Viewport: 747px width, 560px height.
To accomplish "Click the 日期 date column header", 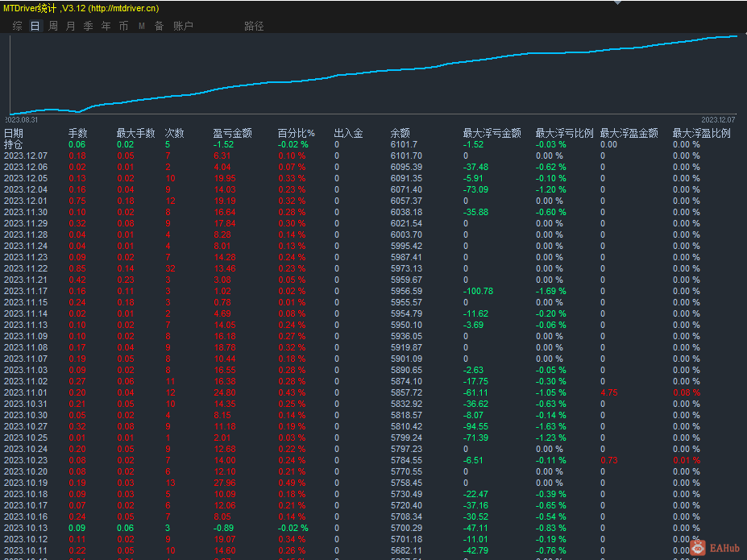I will pyautogui.click(x=14, y=133).
